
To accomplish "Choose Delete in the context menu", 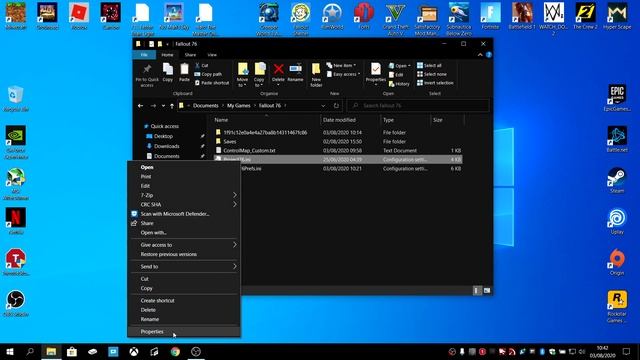I will pos(184,310).
